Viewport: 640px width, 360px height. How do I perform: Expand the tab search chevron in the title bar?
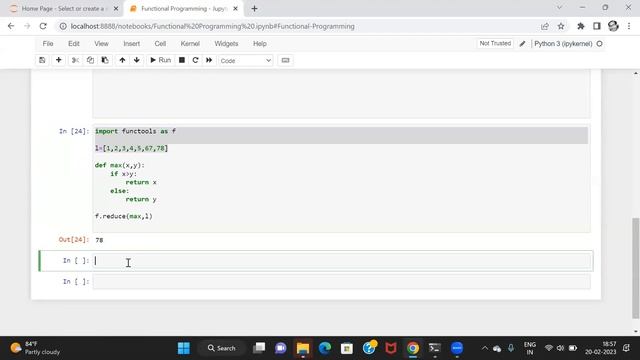tap(560, 7)
